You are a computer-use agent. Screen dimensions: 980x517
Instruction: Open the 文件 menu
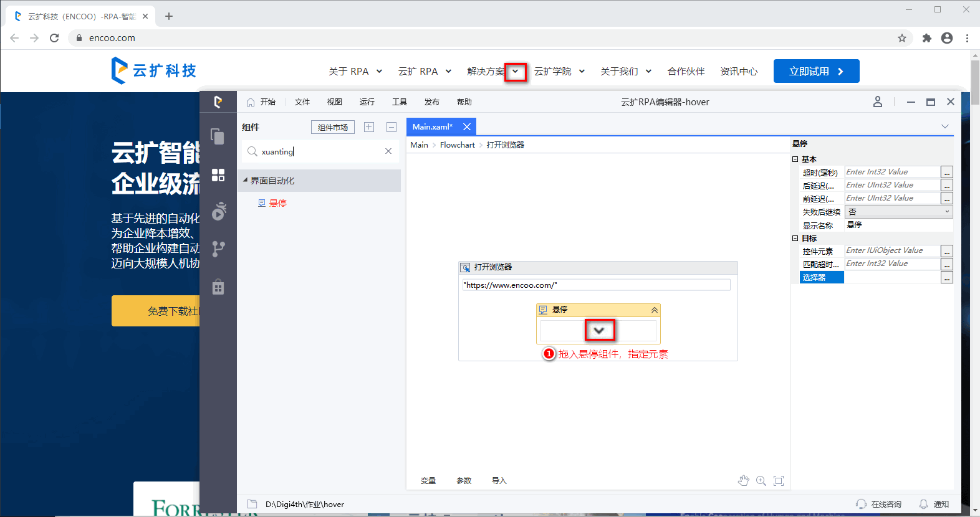pyautogui.click(x=302, y=102)
